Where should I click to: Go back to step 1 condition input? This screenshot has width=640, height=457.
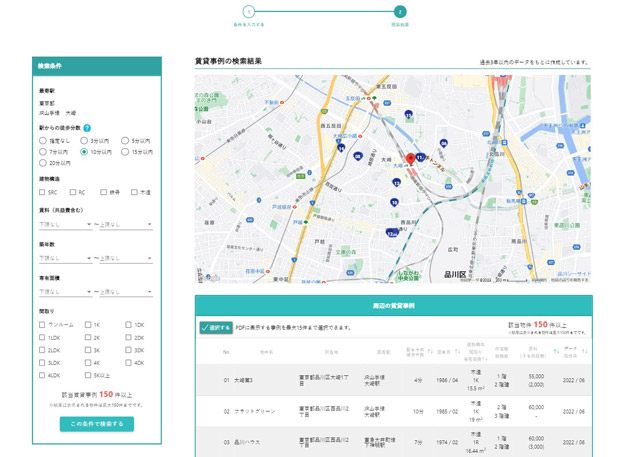(x=249, y=12)
